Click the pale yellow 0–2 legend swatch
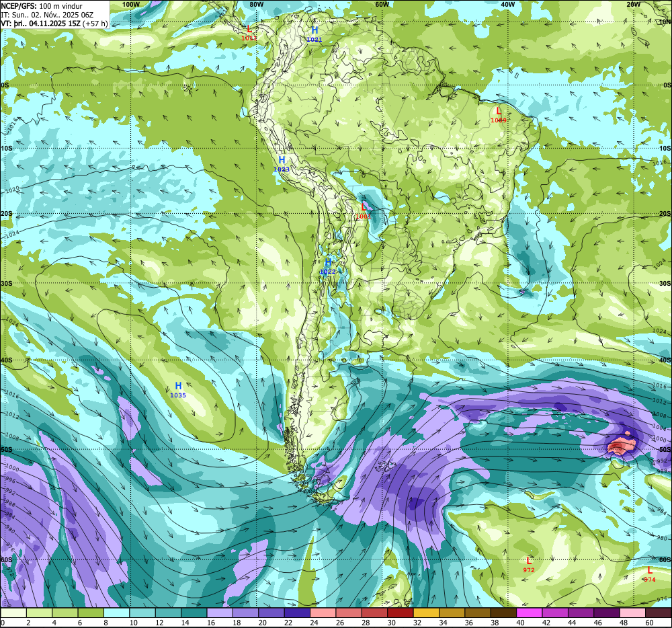This screenshot has width=672, height=628. tap(13, 613)
